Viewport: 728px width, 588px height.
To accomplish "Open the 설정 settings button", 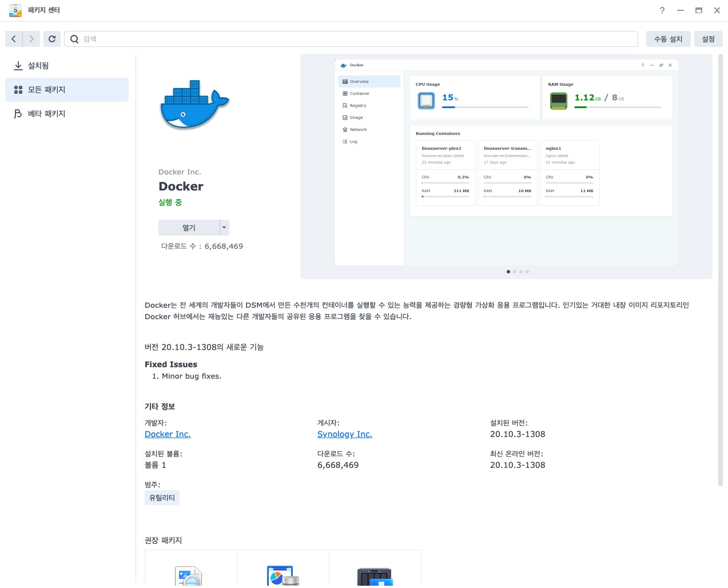I will (709, 39).
